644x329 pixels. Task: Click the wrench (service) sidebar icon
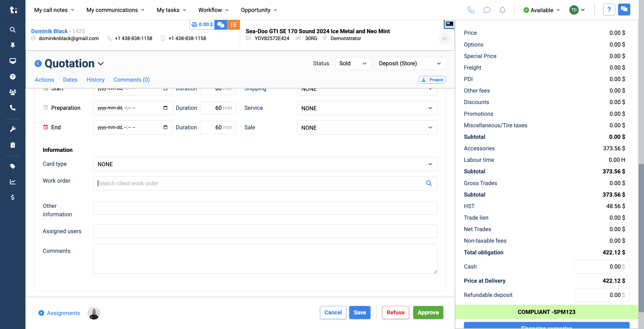[x=12, y=128]
